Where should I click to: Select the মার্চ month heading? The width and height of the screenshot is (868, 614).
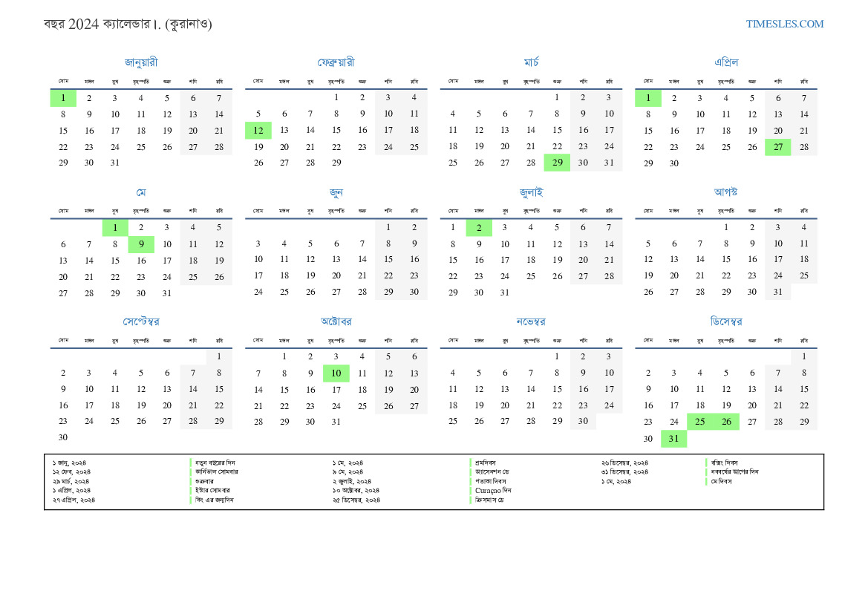[531, 62]
